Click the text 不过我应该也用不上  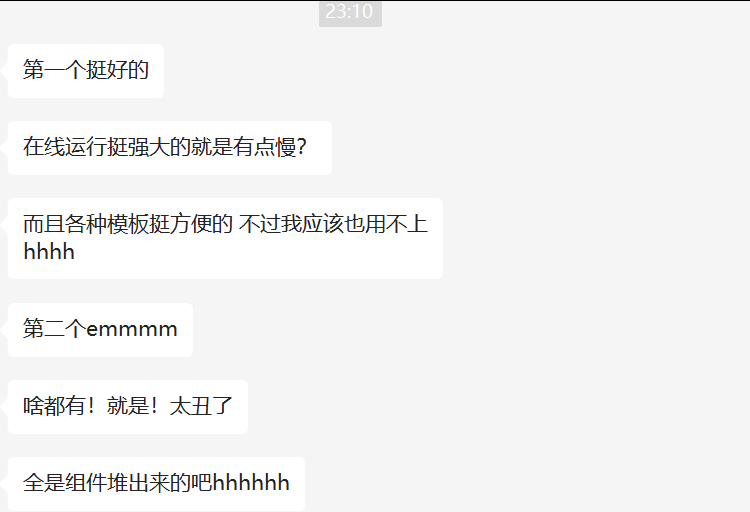point(333,224)
